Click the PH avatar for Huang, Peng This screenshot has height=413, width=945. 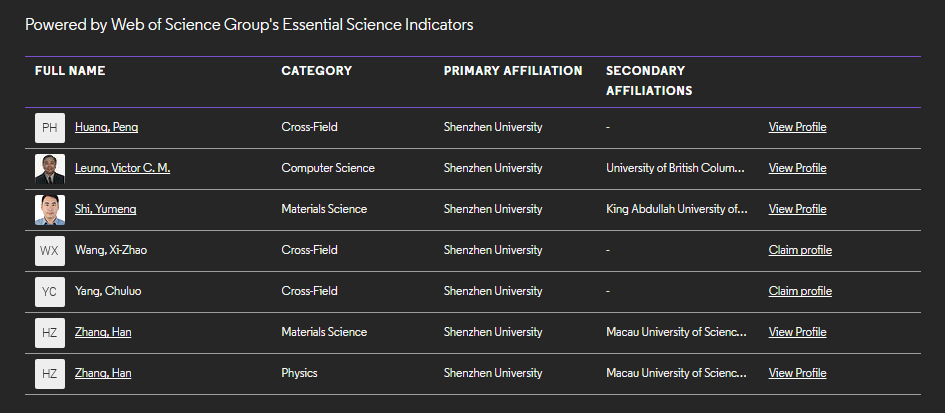(50, 128)
